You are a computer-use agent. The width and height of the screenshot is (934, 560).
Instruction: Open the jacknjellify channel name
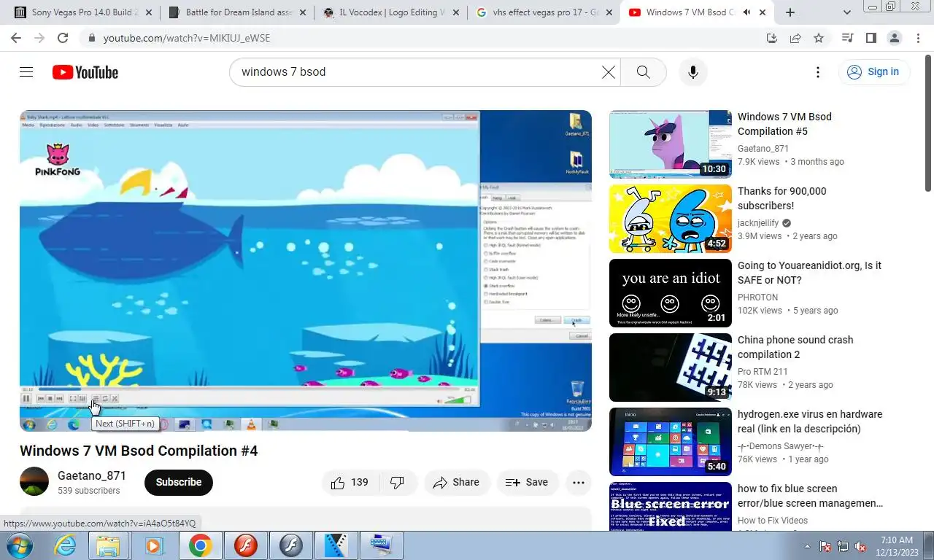coord(758,223)
